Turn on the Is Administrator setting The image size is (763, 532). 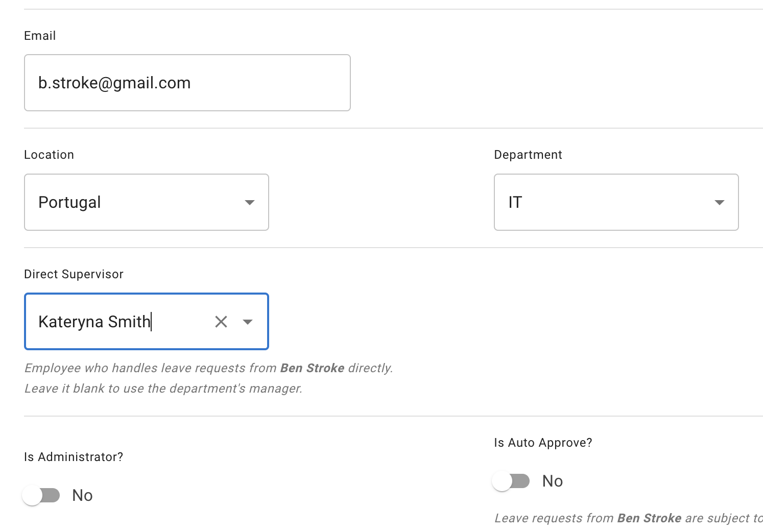[41, 495]
